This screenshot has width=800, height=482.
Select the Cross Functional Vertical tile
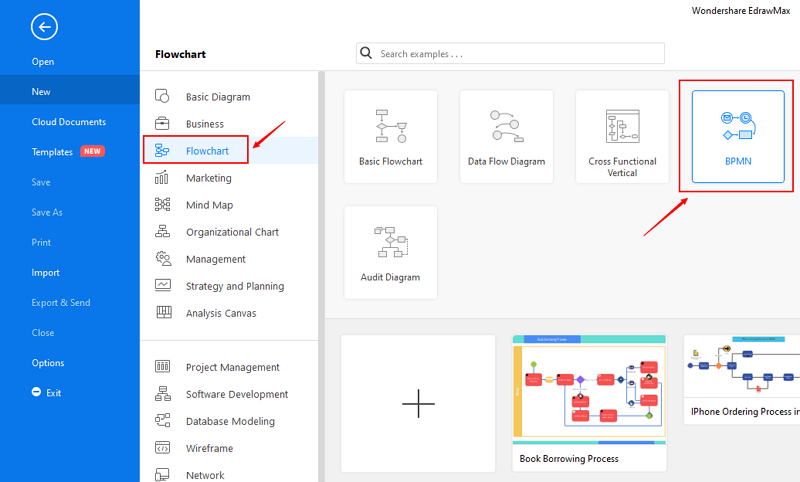(x=622, y=137)
